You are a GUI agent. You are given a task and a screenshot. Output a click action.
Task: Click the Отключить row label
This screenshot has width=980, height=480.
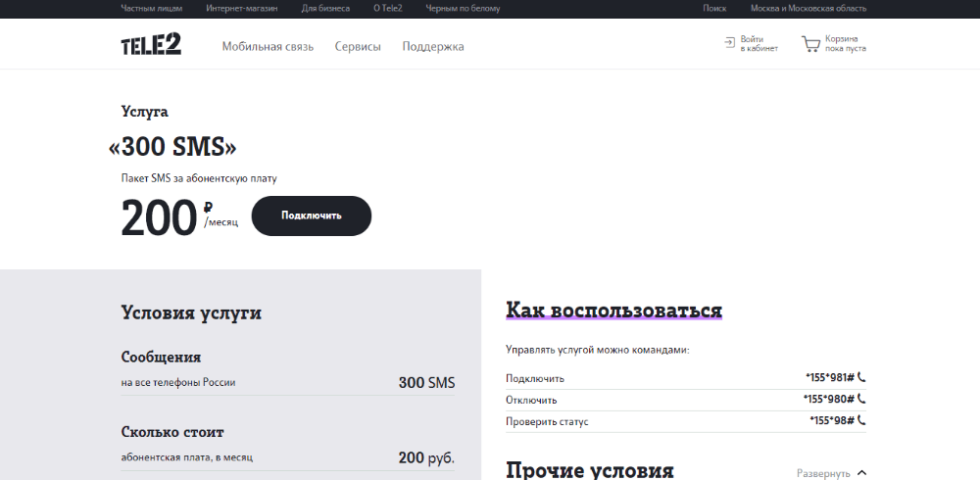(x=531, y=400)
